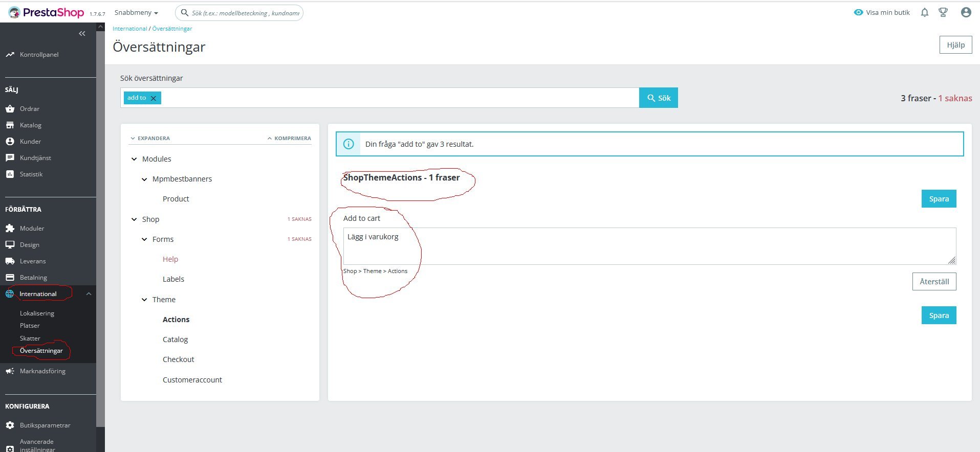This screenshot has height=452, width=980.
Task: Click the Avancerade inställningar gear icon
Action: click(10, 448)
